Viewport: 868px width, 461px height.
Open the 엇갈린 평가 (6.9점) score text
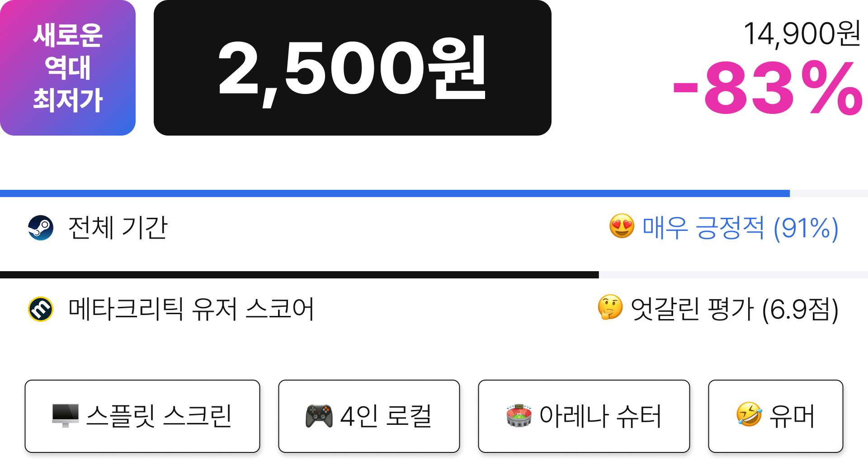point(734,309)
